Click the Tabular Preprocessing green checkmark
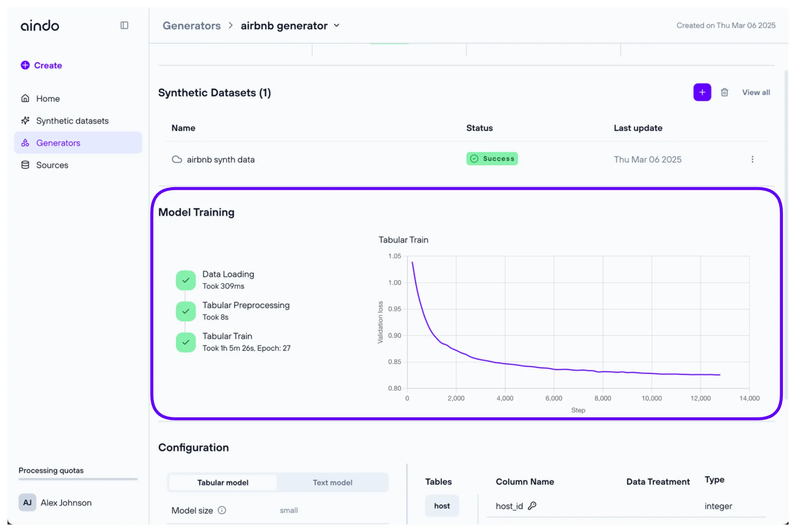 186,311
